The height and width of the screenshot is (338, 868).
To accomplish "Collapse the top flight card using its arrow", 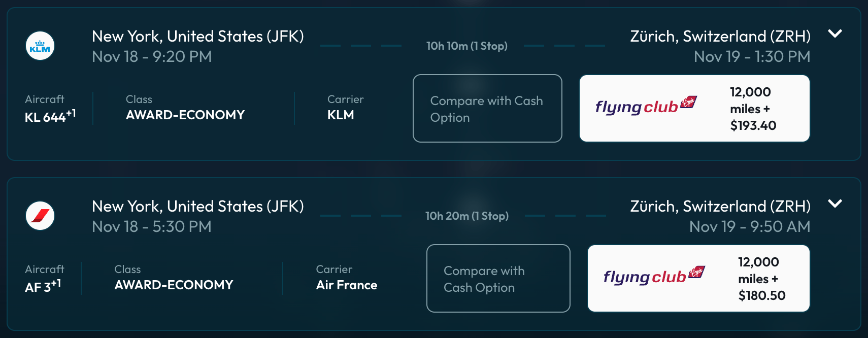I will pyautogui.click(x=835, y=35).
